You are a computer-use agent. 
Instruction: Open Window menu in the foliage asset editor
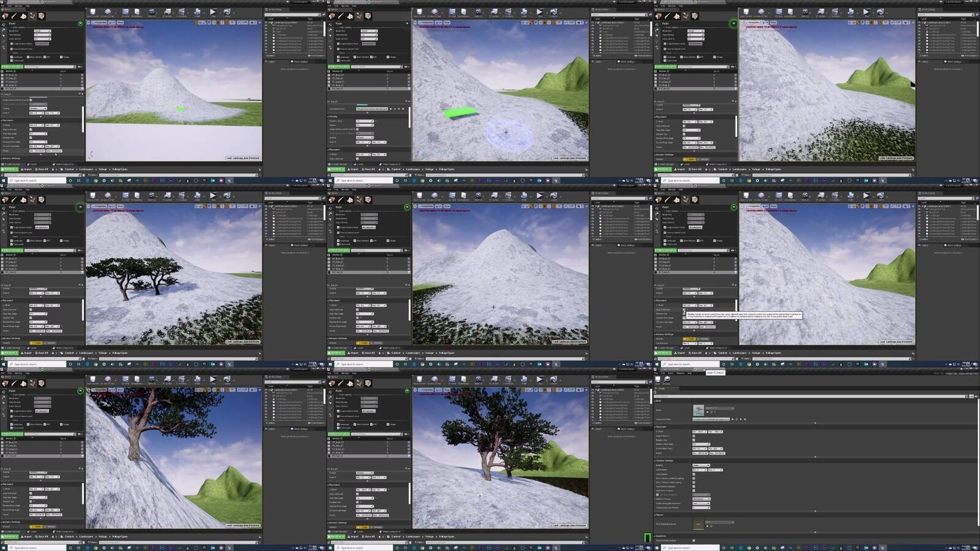[x=680, y=373]
